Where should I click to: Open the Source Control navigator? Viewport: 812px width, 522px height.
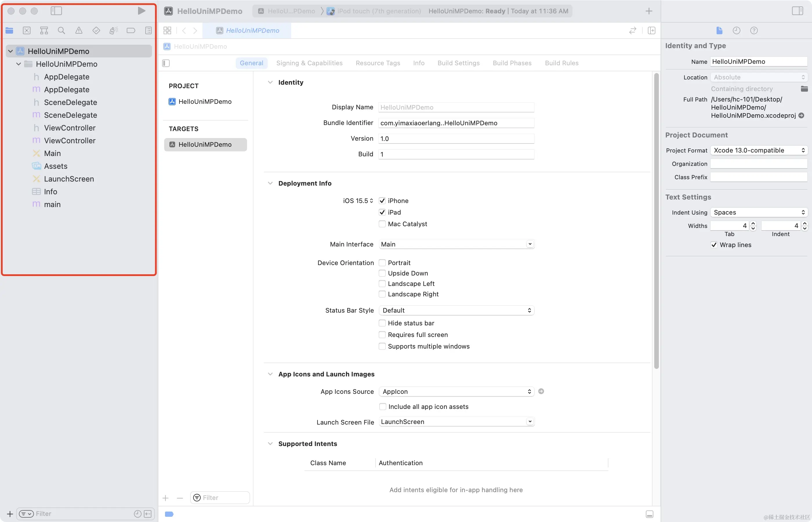(27, 30)
